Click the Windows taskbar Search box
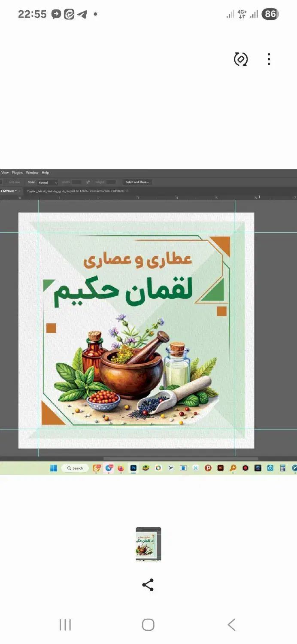The width and height of the screenshot is (297, 644). pos(75,468)
